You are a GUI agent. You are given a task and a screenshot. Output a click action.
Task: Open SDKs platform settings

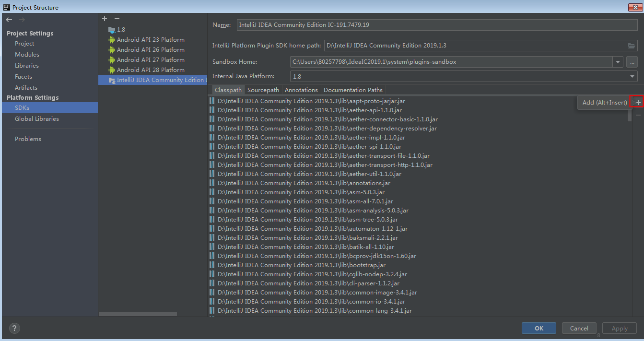coord(50,108)
